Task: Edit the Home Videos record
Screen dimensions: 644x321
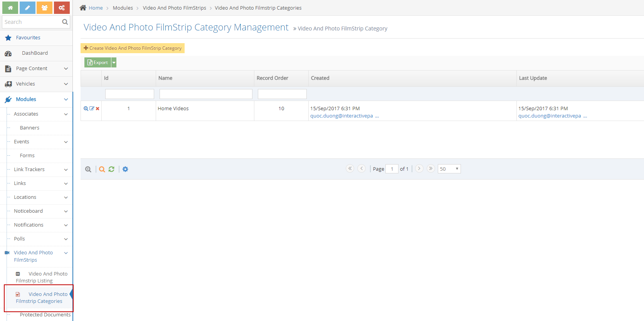Action: pos(92,109)
